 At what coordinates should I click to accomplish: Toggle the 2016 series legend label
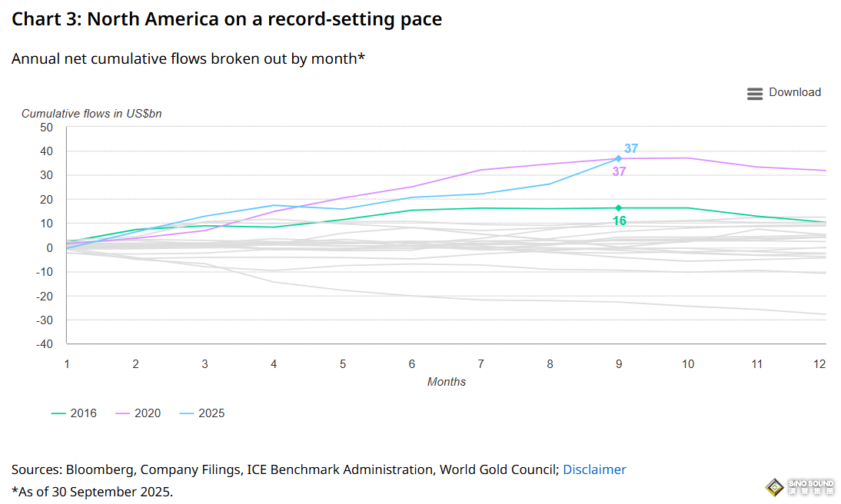click(x=84, y=413)
